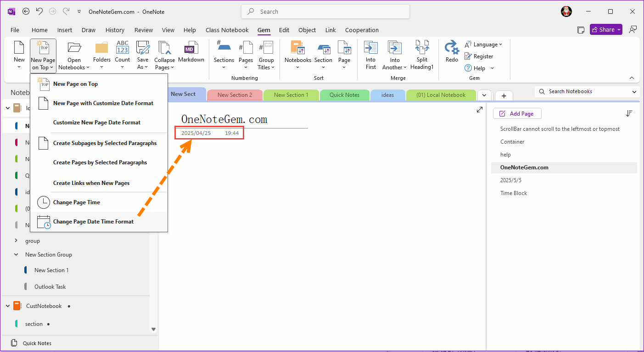Viewport: 644px width, 352px height.
Task: Open the section tabs overflow dropdown
Action: 484,95
